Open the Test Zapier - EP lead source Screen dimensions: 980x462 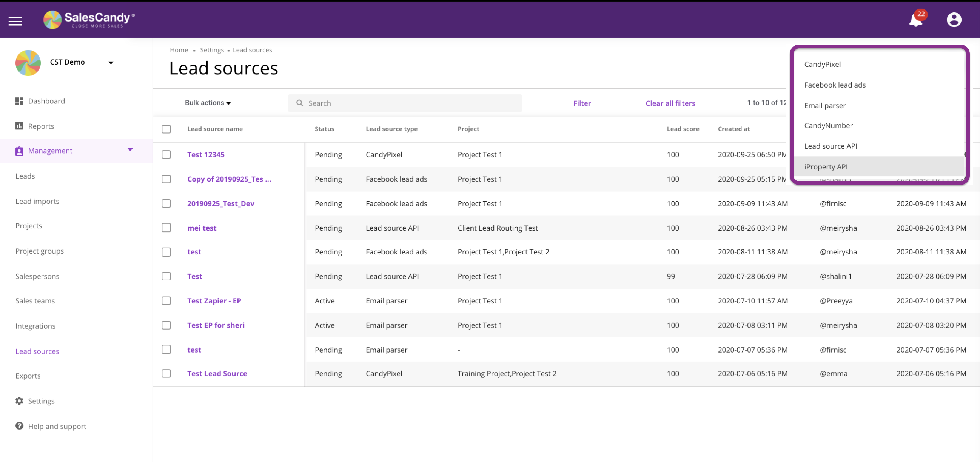tap(214, 301)
